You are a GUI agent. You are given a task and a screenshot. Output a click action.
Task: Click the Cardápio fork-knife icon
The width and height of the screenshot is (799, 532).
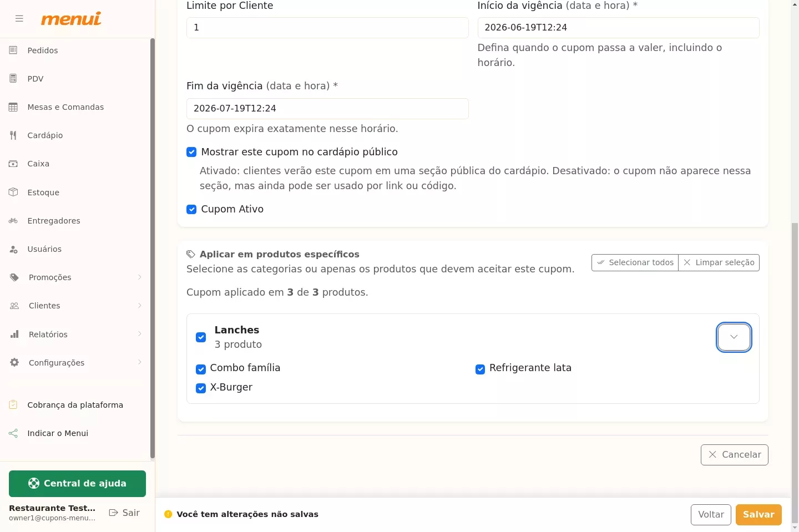pyautogui.click(x=13, y=135)
